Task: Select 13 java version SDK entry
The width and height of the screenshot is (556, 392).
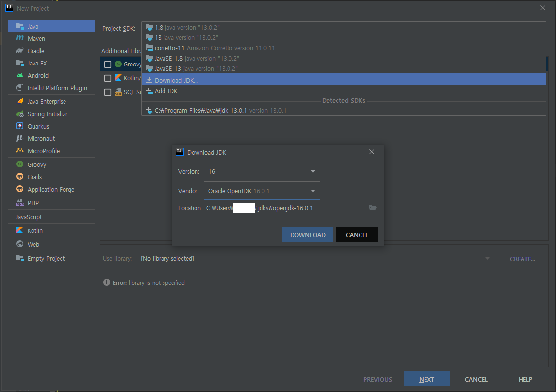Action: (x=343, y=37)
